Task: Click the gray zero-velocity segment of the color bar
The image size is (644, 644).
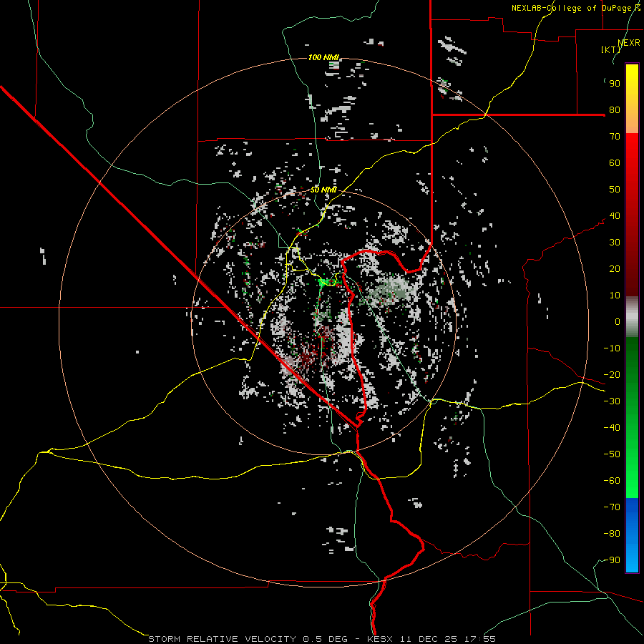Action: coord(632,317)
